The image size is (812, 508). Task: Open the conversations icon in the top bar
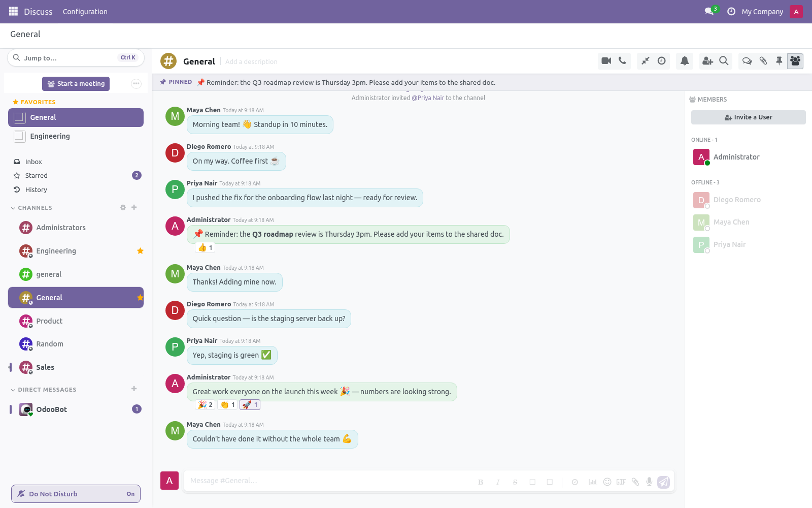(x=709, y=11)
